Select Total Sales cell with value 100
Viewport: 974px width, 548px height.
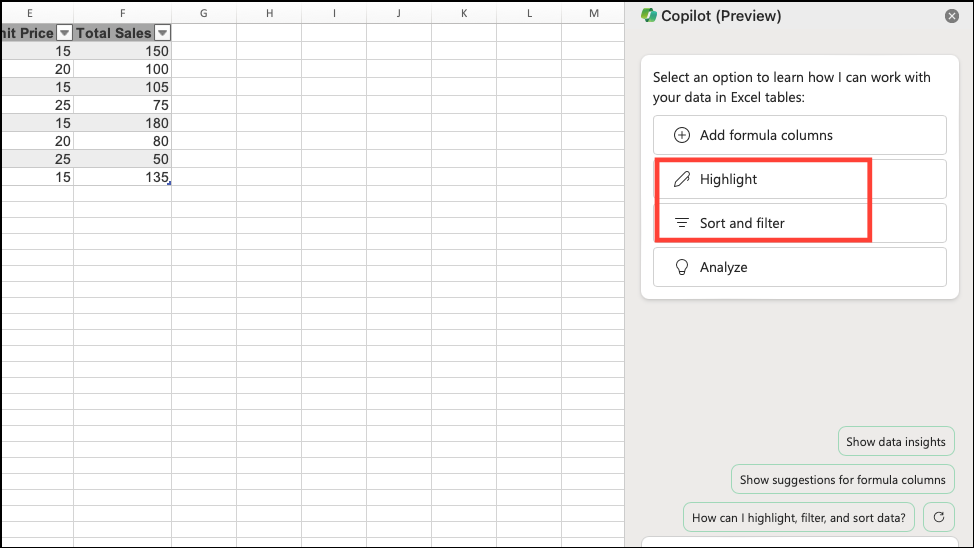tap(122, 69)
